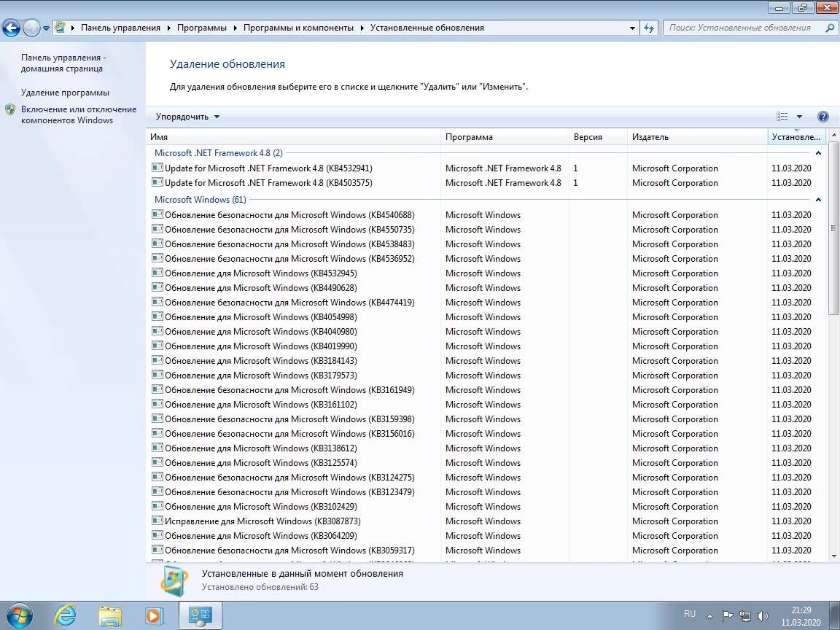Viewport: 840px width, 630px height.
Task: Click 'Программы и компоненты' breadcrumb
Action: [298, 28]
